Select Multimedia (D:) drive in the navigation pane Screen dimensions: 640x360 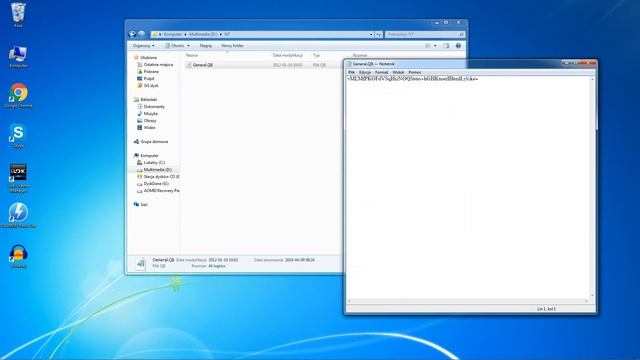pos(157,169)
